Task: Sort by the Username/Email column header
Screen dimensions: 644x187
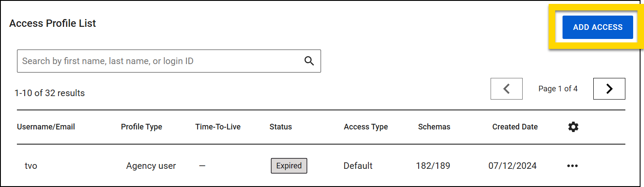Action: (x=46, y=127)
